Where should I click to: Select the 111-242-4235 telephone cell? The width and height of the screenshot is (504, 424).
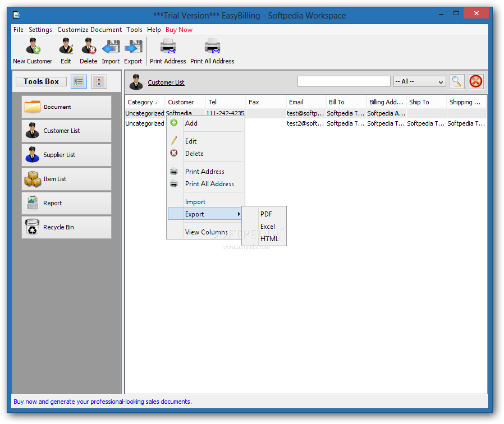point(226,113)
